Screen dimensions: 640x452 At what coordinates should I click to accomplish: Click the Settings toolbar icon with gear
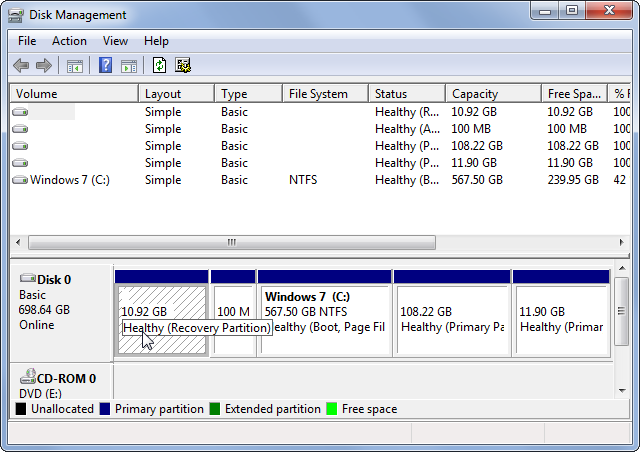183,66
